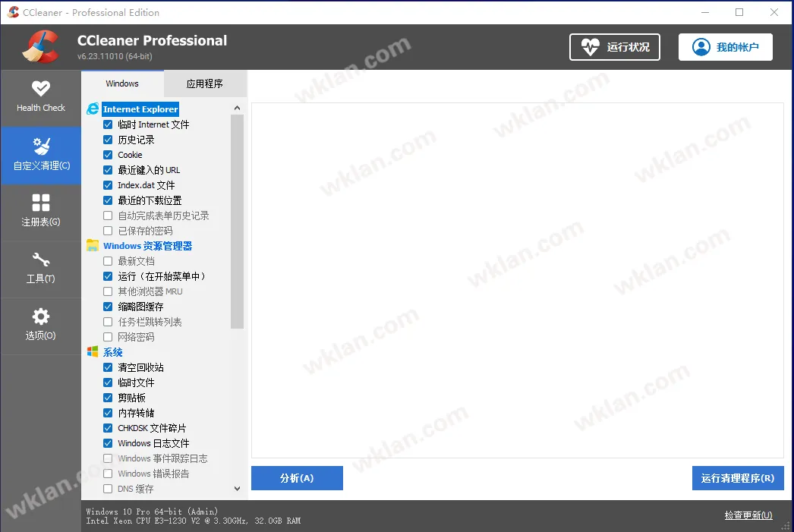This screenshot has width=794, height=532.
Task: Select the 系统 section header
Action: [113, 352]
